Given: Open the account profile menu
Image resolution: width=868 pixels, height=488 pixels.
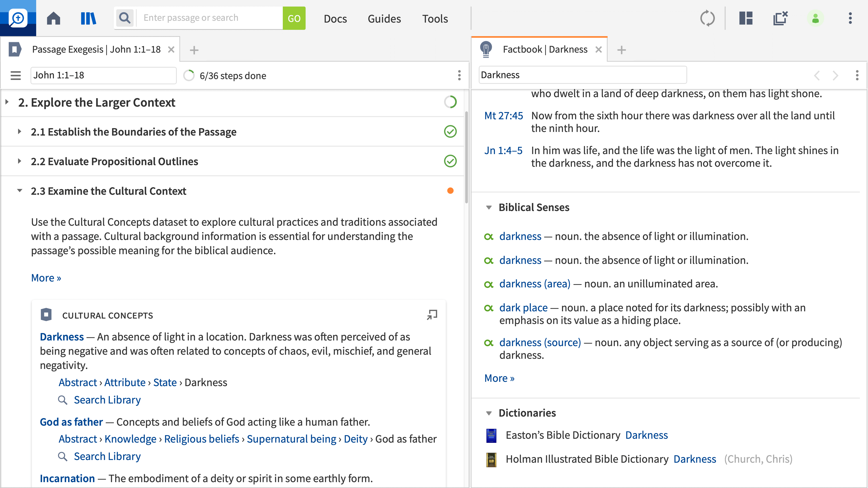Looking at the screenshot, I should coord(815,18).
